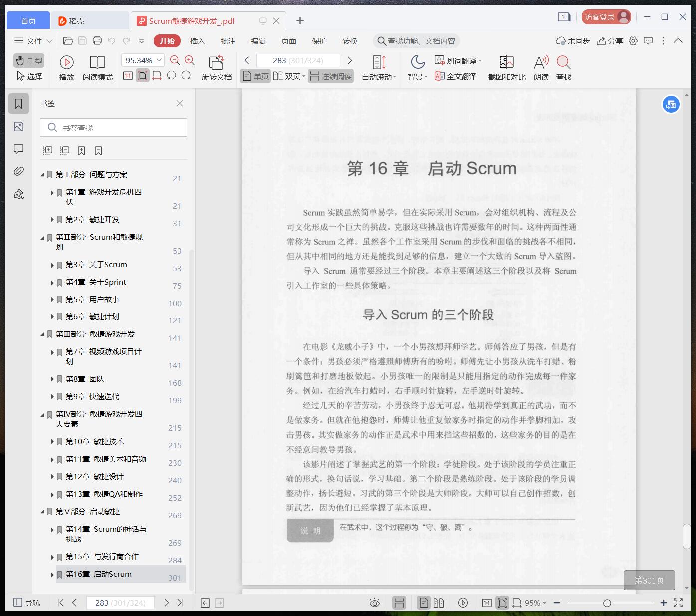Toggle 连续阅读 continuous reading

point(331,76)
